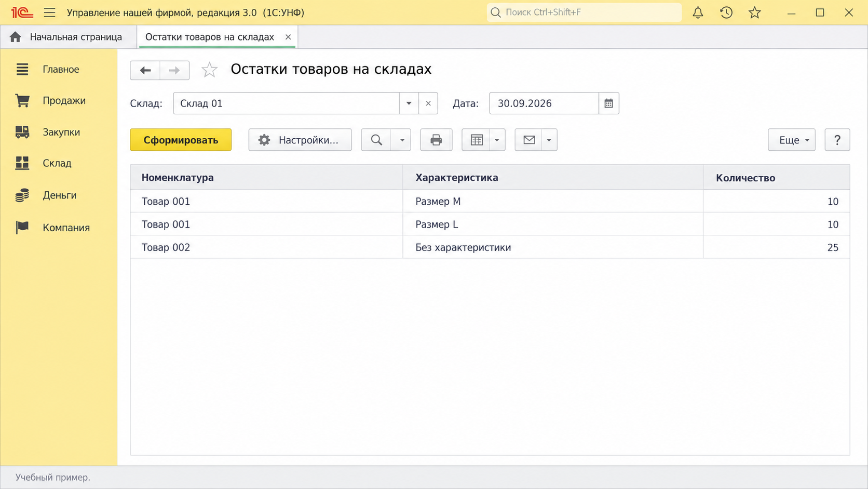
Task: Open the Закупки section
Action: coord(59,132)
